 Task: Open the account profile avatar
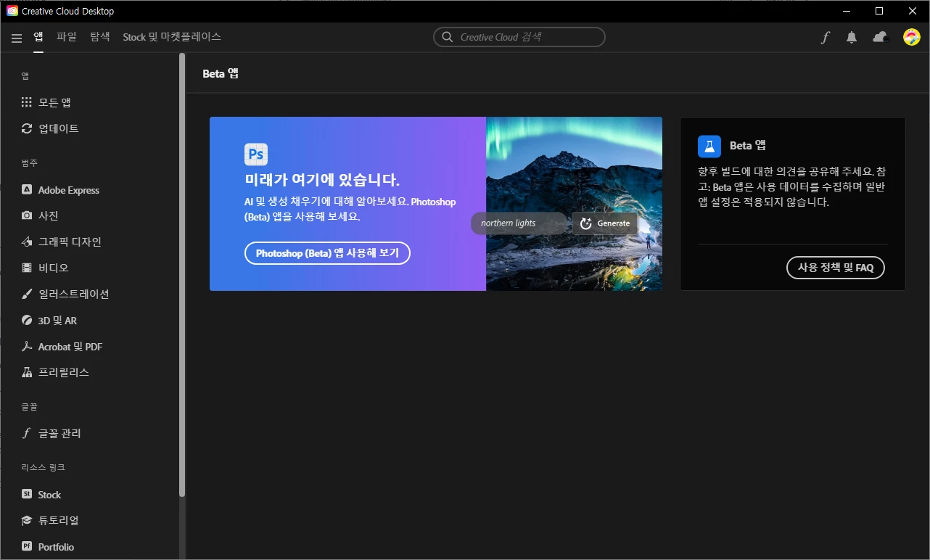[x=911, y=37]
